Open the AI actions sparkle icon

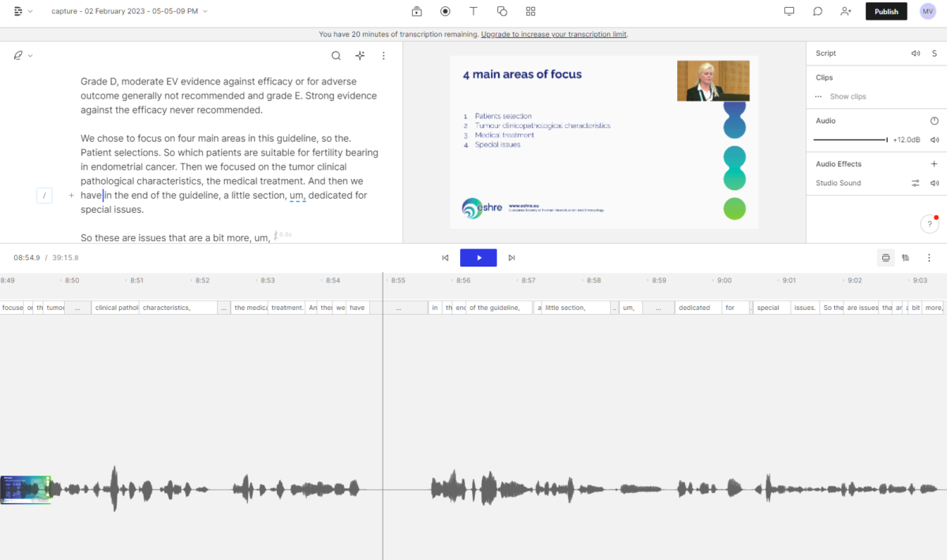[360, 55]
